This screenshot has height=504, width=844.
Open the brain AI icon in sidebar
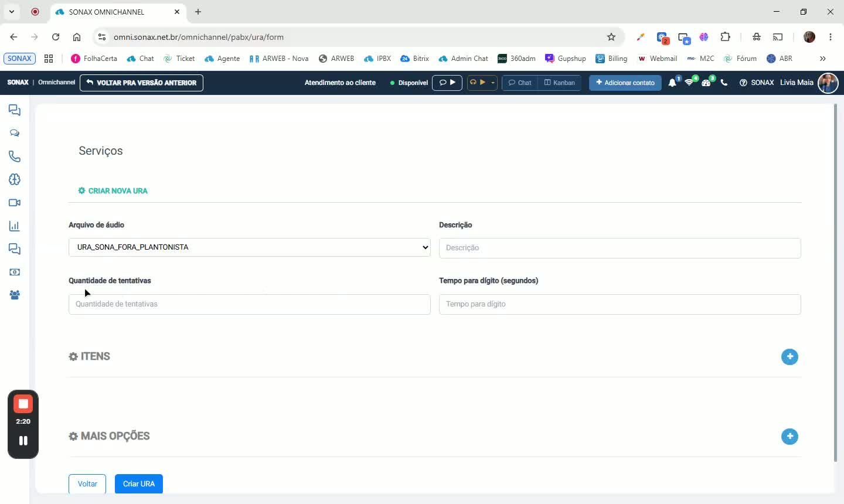pyautogui.click(x=15, y=179)
